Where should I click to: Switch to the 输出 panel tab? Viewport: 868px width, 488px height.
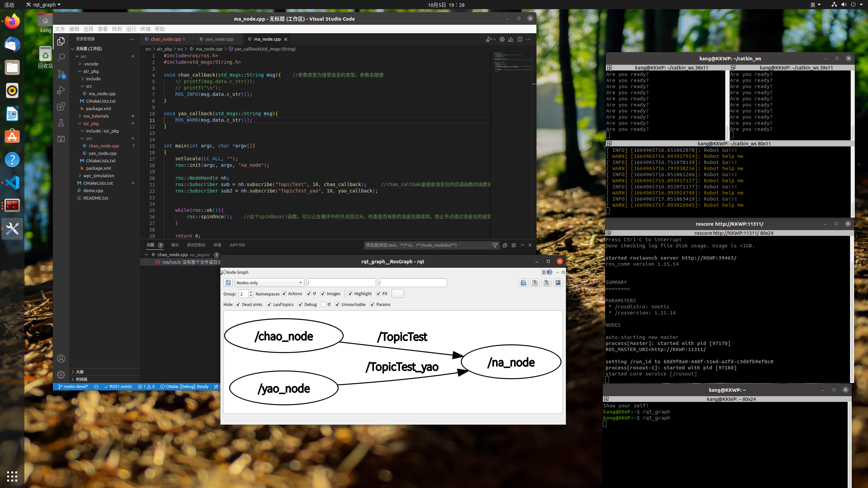(x=175, y=245)
